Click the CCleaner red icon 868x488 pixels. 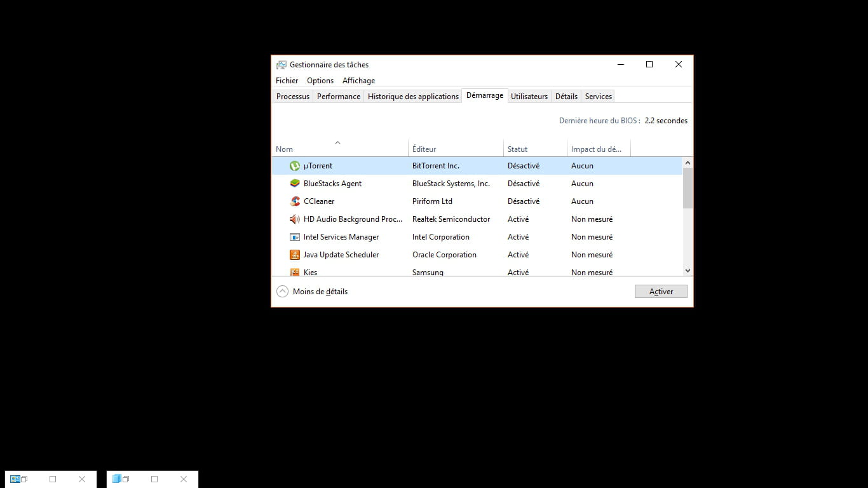click(295, 201)
